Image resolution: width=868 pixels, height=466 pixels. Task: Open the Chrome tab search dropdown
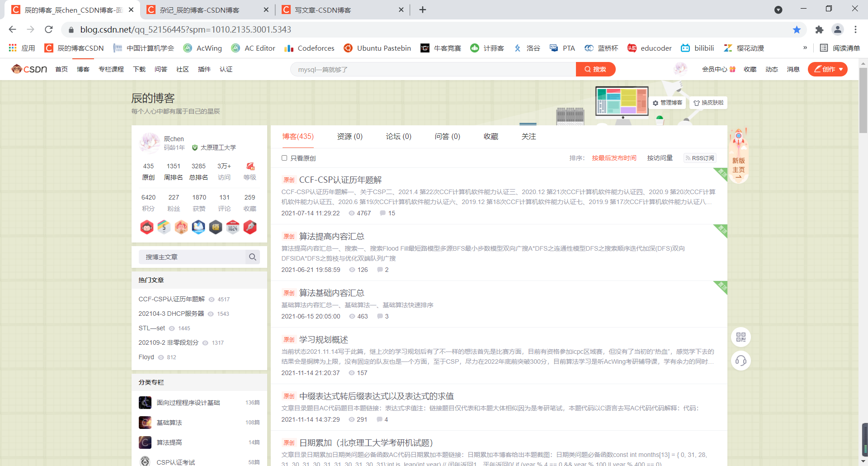point(778,10)
